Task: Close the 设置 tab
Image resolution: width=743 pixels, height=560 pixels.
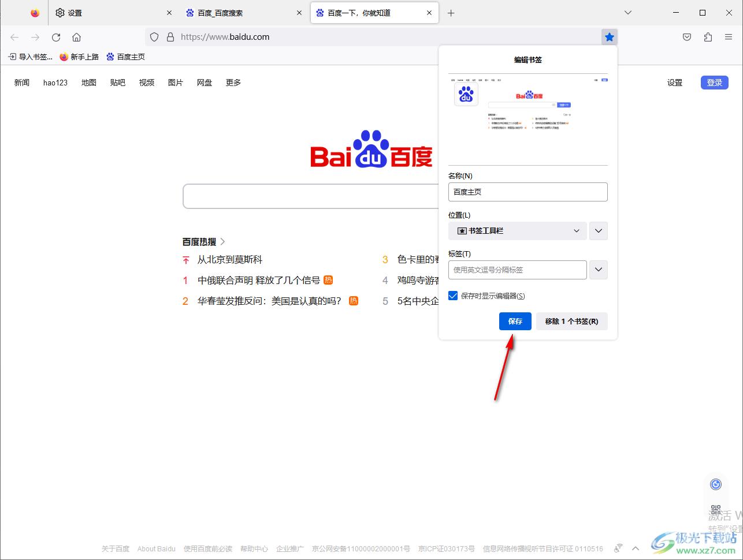Action: pyautogui.click(x=169, y=13)
